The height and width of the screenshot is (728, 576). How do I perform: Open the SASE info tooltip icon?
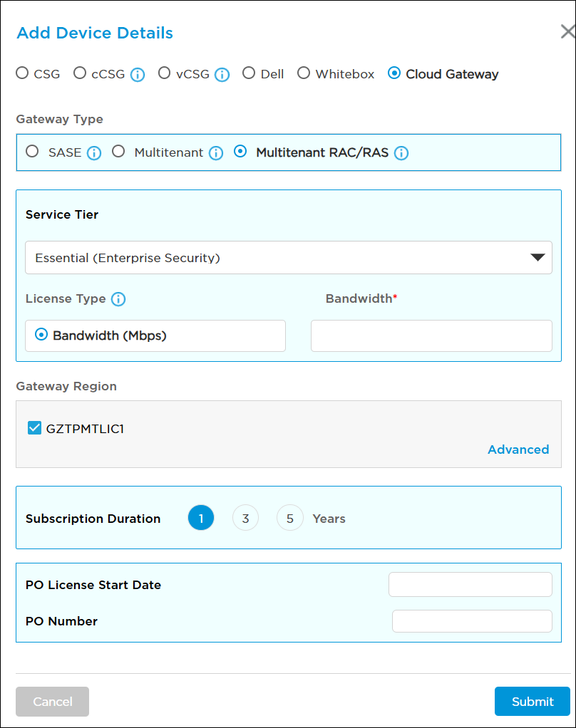94,153
